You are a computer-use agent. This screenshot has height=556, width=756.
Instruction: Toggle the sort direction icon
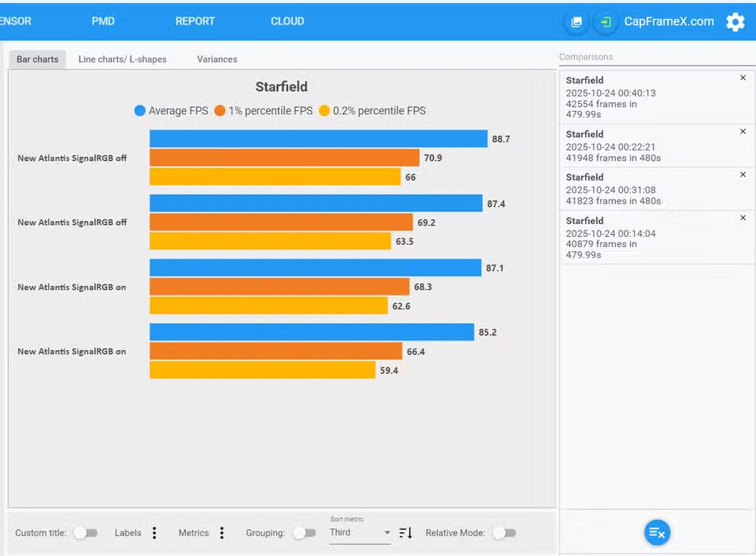pyautogui.click(x=405, y=533)
